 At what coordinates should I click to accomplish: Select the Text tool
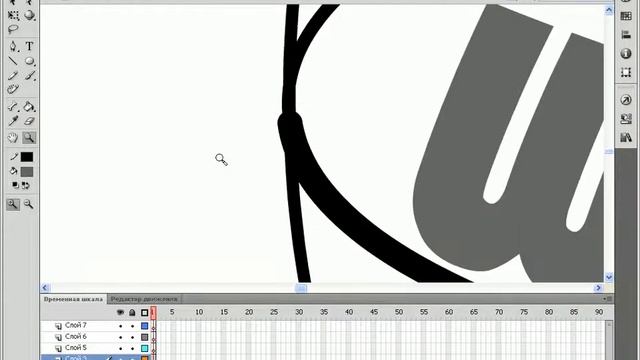tap(29, 46)
